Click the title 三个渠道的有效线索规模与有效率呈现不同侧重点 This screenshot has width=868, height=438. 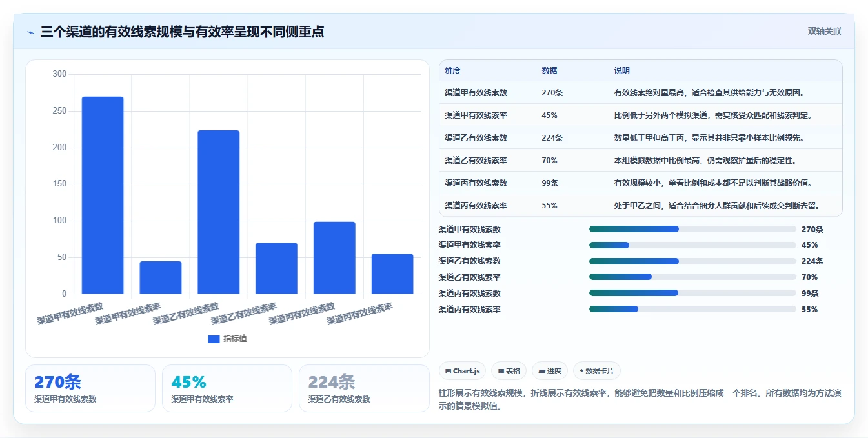coord(182,32)
